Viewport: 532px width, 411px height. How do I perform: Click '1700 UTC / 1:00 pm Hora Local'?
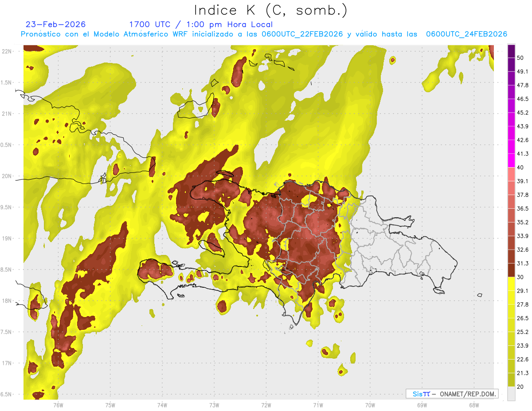click(201, 24)
